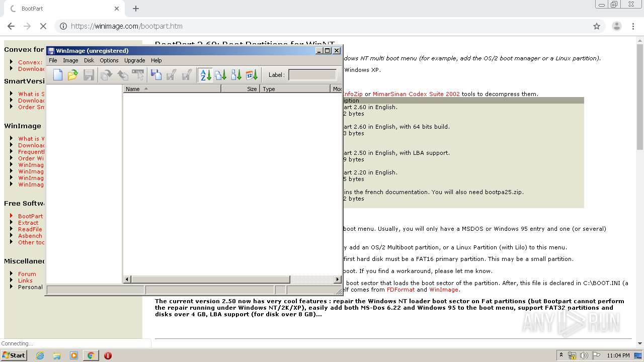644x362 pixels.
Task: Open the Links sidebar link
Action: click(25, 281)
